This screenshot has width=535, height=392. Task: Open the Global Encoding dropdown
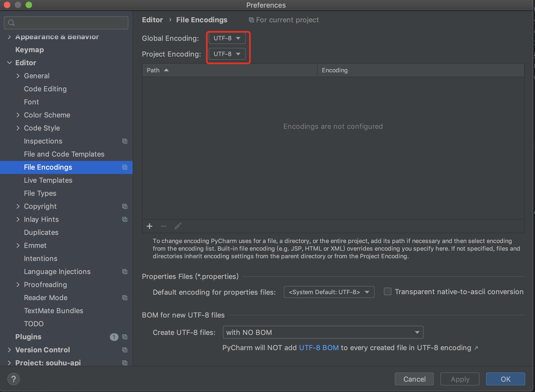(227, 38)
